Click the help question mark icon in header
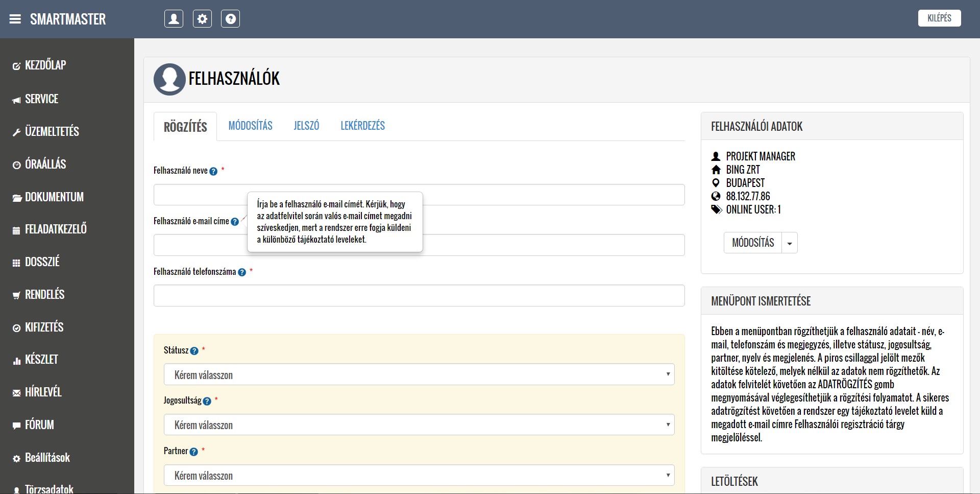980x494 pixels. (x=230, y=19)
